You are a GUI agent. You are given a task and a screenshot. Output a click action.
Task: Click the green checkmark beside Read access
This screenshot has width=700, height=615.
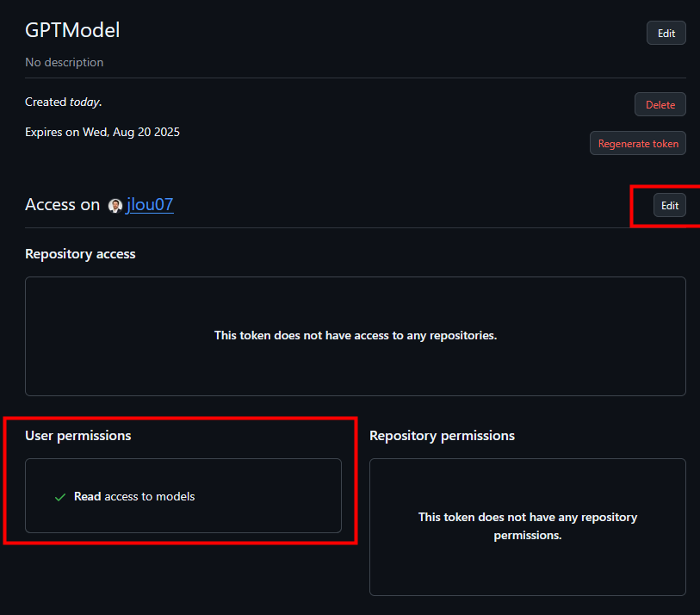[x=60, y=497]
